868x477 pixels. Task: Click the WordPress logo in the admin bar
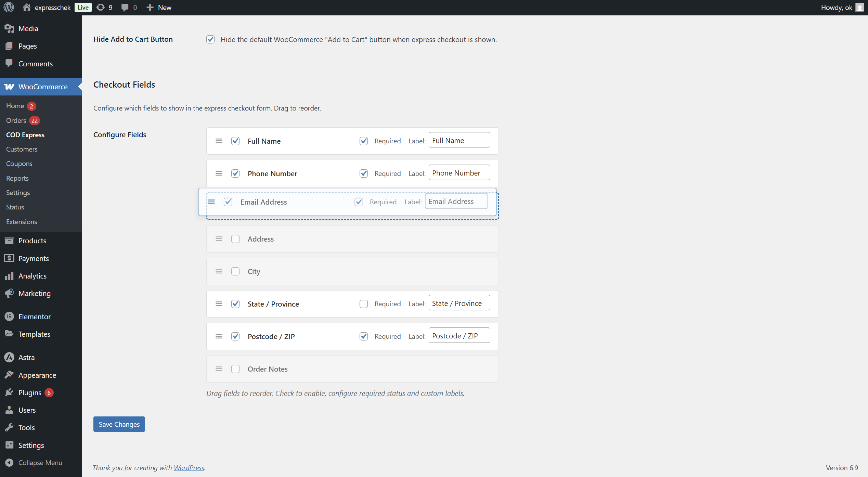[x=9, y=7]
